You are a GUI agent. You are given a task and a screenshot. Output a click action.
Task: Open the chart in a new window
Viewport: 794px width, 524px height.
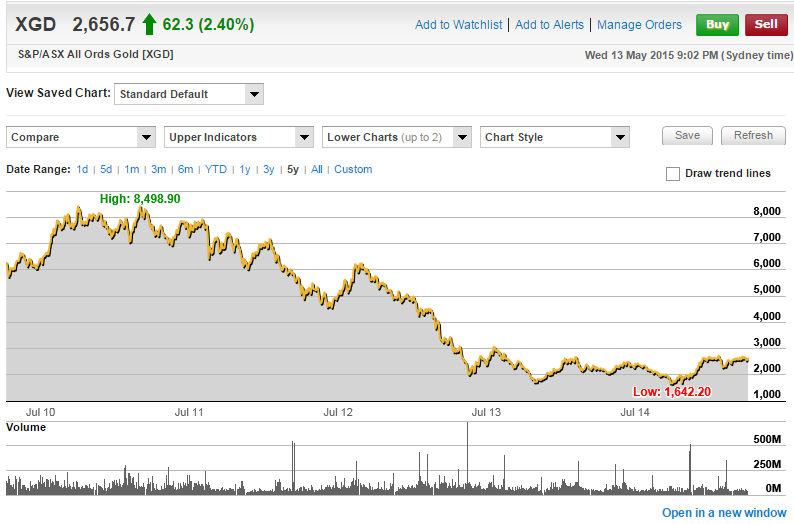pos(724,513)
